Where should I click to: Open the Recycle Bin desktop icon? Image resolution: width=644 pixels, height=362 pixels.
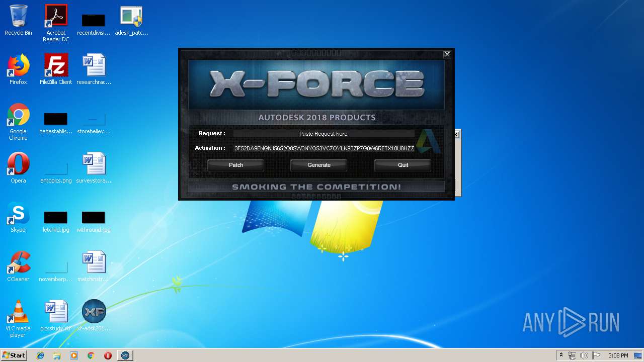click(x=18, y=21)
